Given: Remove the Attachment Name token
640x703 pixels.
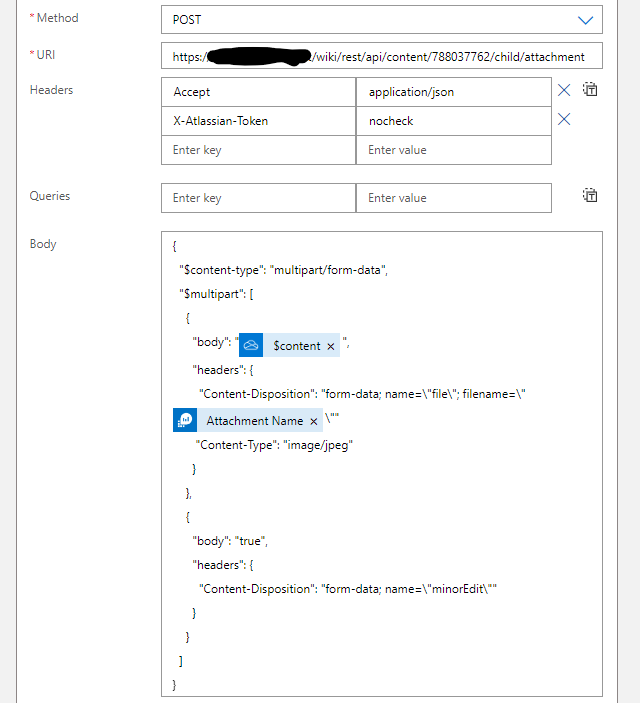Looking at the screenshot, I should (313, 421).
